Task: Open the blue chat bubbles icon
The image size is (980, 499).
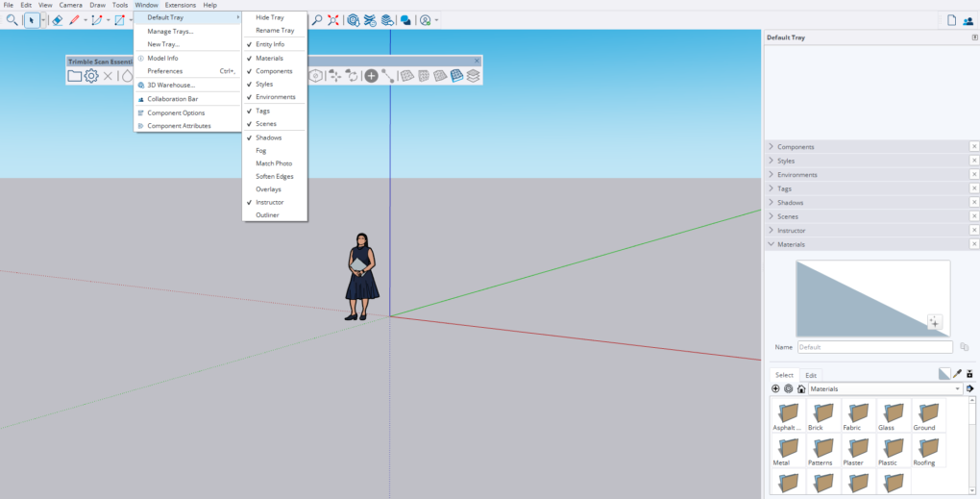Action: tap(405, 20)
